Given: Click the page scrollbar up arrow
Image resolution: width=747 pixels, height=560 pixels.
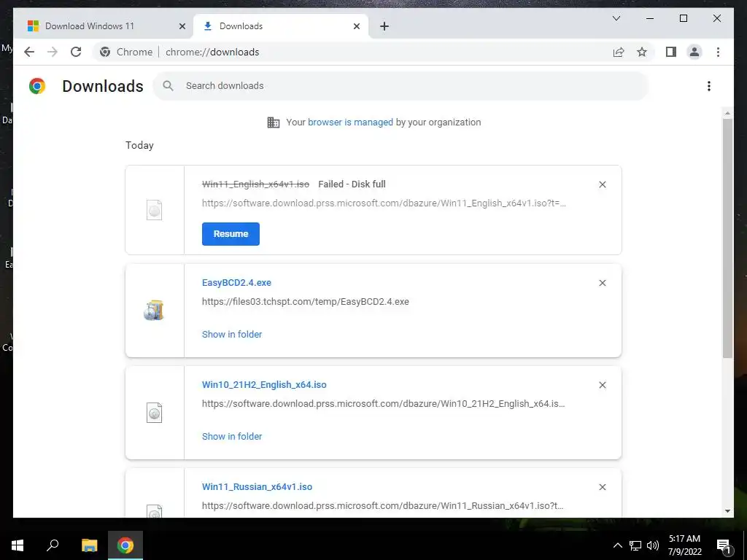Looking at the screenshot, I should (727, 113).
